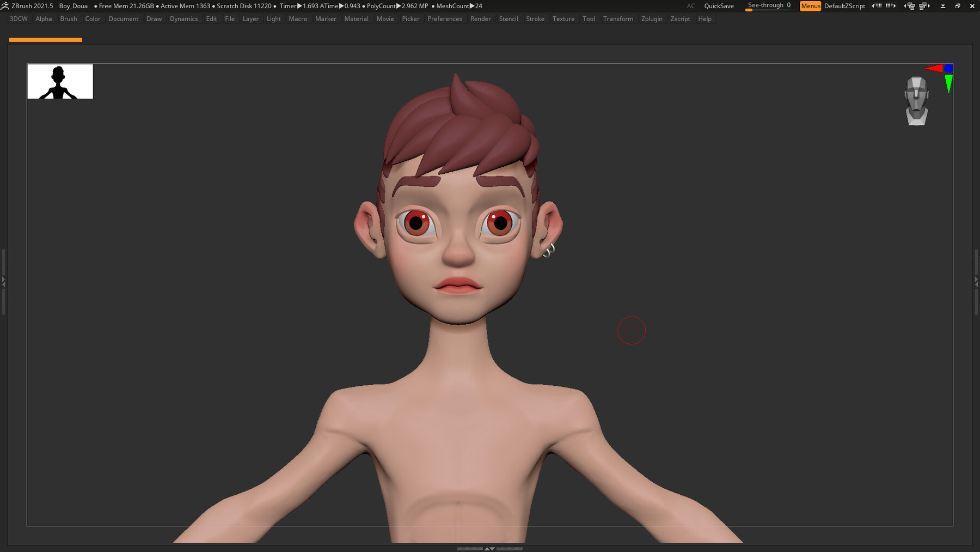980x552 pixels.
Task: Open the Movie menu
Action: coord(385,19)
